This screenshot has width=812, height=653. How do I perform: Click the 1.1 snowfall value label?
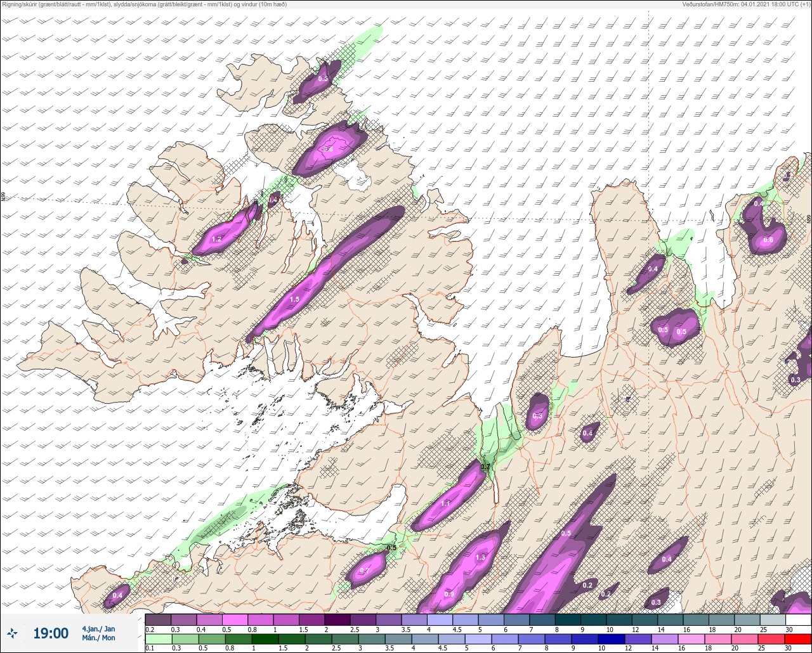(x=445, y=504)
